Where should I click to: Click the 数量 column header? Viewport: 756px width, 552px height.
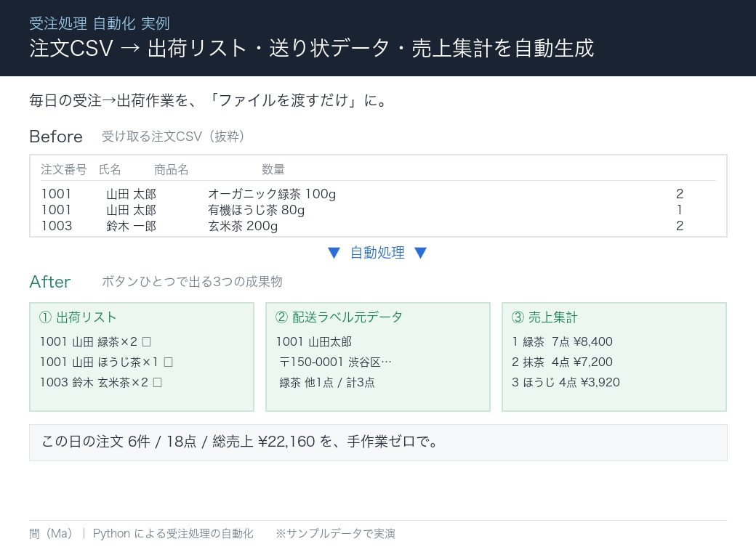click(x=273, y=169)
